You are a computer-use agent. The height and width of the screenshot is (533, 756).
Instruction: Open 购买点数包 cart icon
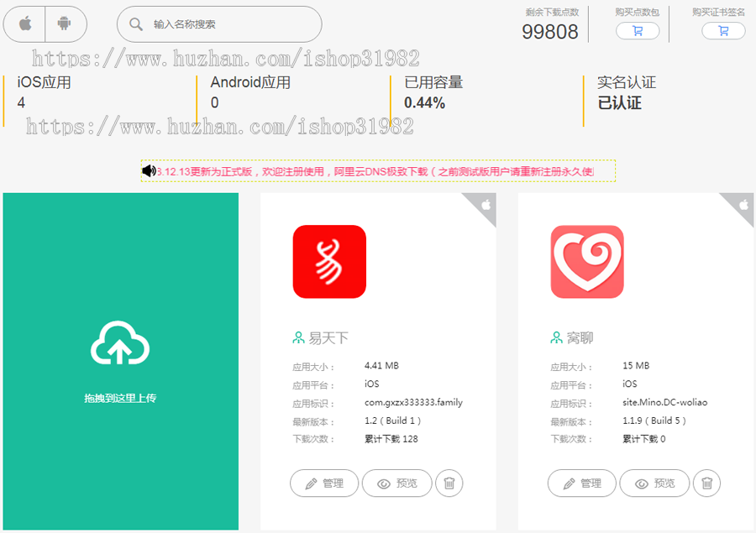tap(638, 30)
